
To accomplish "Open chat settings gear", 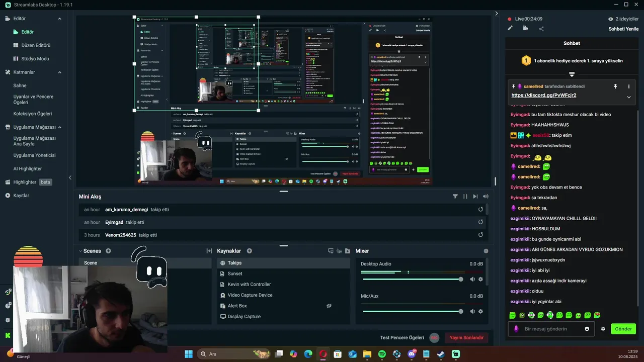I will click(603, 329).
